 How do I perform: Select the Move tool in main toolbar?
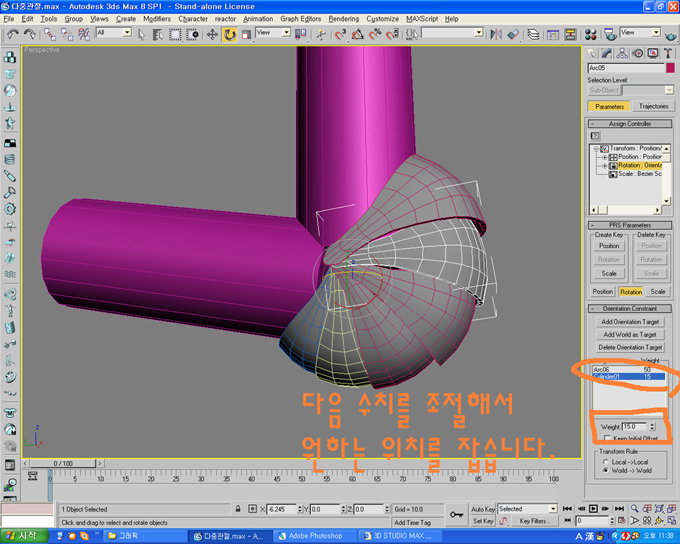[x=212, y=34]
